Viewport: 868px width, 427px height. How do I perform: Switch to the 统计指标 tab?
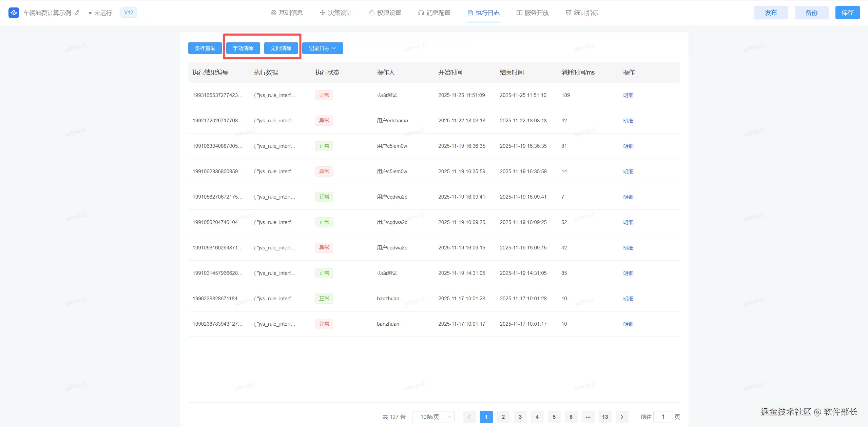pos(582,13)
